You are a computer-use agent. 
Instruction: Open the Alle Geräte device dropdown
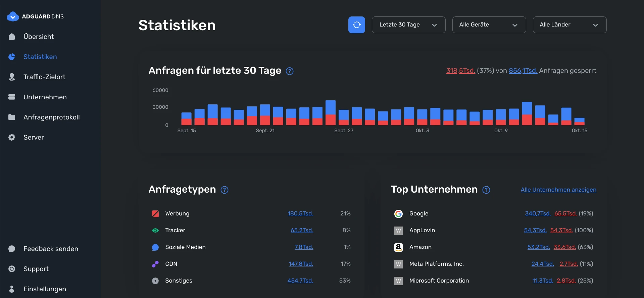(x=489, y=25)
